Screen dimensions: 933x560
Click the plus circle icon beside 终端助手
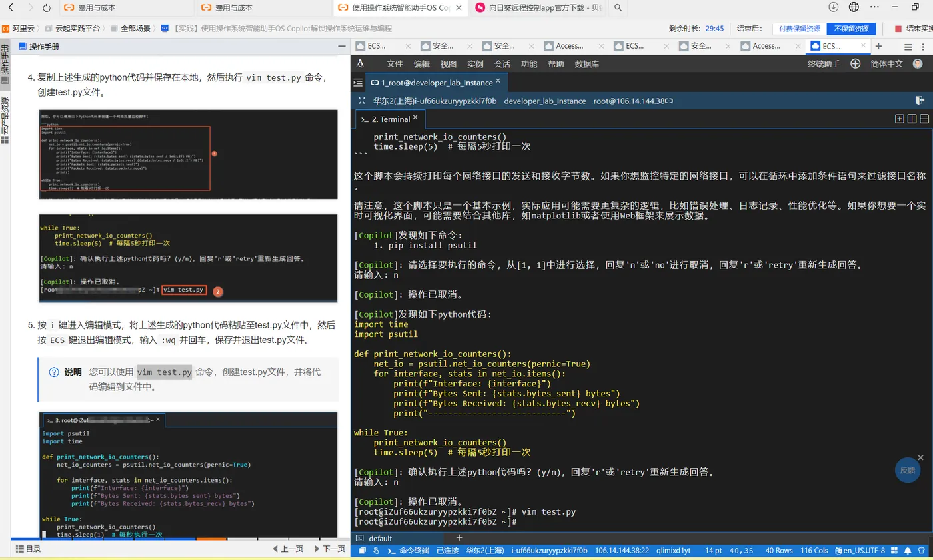click(x=855, y=64)
